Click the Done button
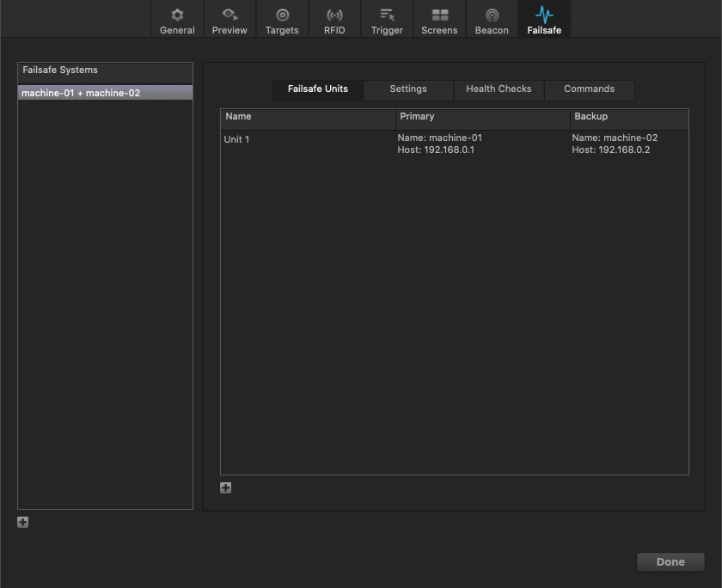This screenshot has width=722, height=588. tap(670, 562)
